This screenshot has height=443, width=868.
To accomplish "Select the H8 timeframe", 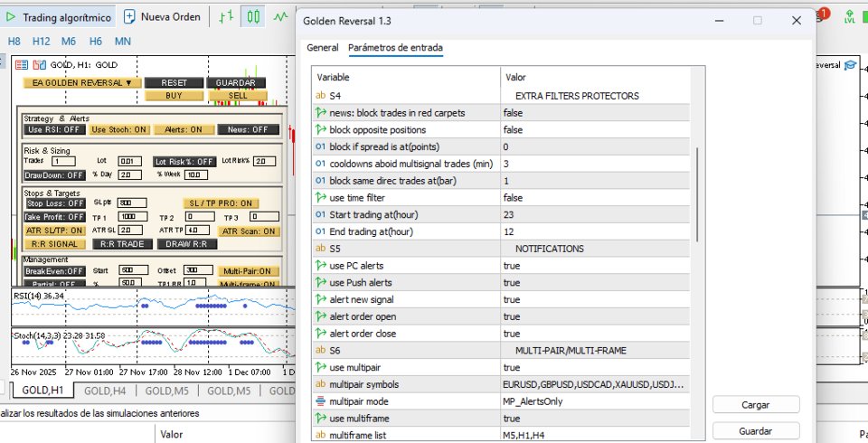I will 14,41.
